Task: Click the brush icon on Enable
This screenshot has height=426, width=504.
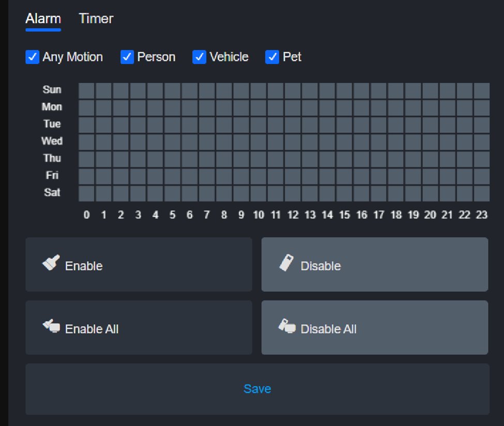Action: (x=51, y=263)
